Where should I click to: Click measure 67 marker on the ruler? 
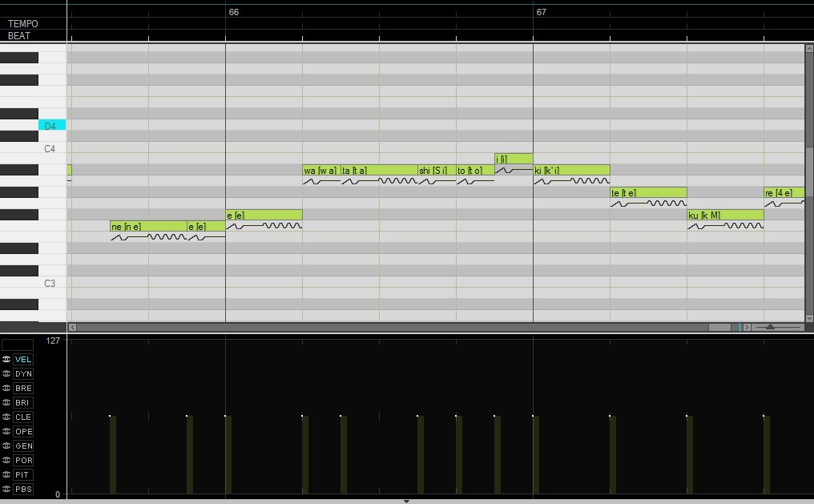(x=541, y=12)
